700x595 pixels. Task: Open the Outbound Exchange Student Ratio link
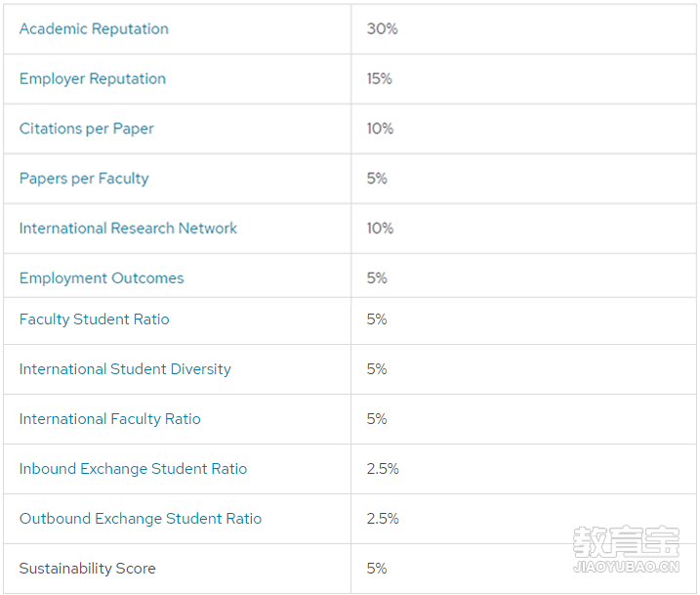tap(141, 519)
